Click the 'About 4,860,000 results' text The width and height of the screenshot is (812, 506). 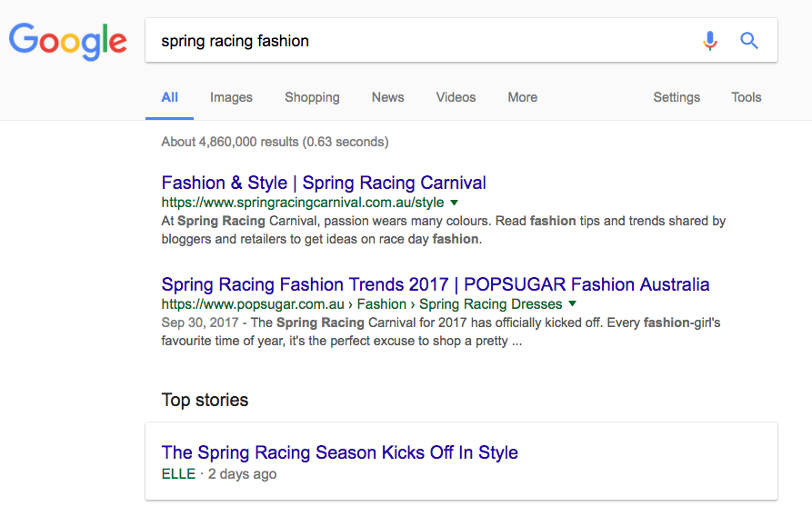tap(275, 142)
